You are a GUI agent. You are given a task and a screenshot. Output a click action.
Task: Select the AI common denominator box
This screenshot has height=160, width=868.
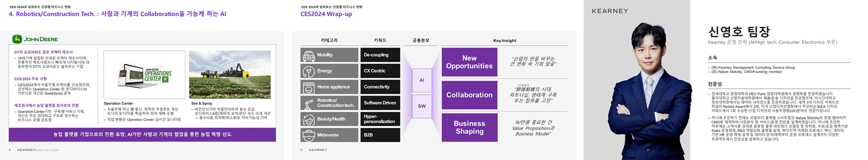point(422,80)
